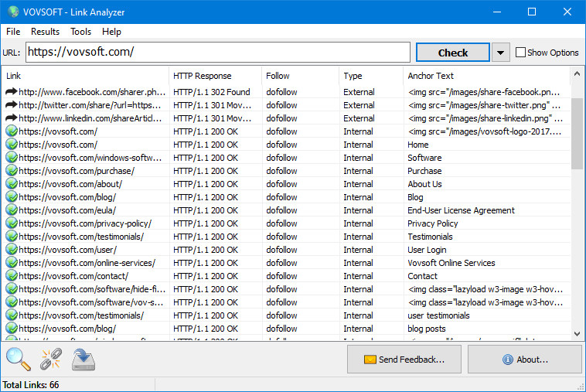
Task: Click into the URL input field
Action: [218, 52]
